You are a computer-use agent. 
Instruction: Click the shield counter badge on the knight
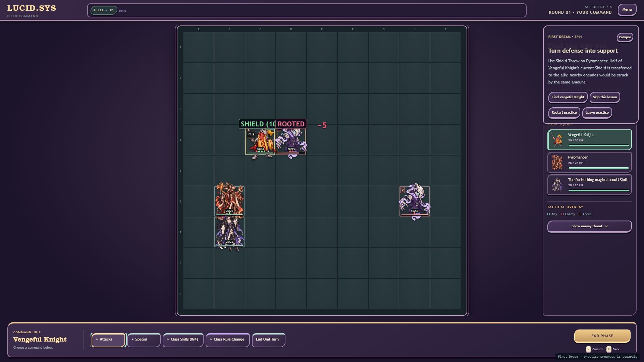coord(251,134)
